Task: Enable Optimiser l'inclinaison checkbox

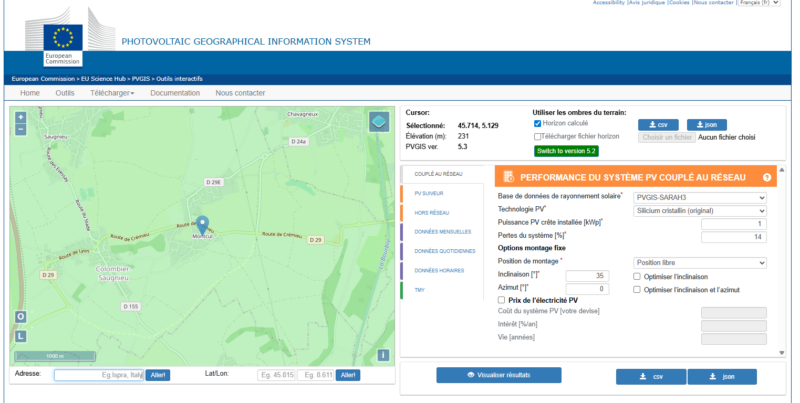Action: (x=637, y=276)
